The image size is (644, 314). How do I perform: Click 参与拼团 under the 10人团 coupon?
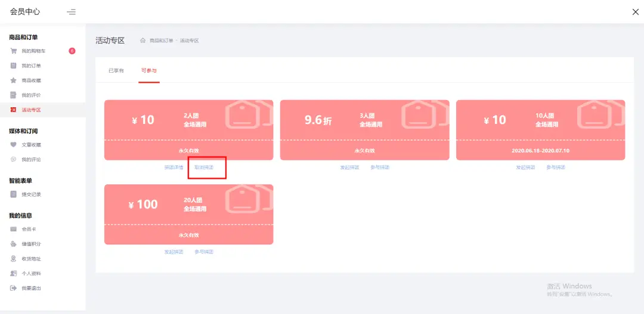[556, 167]
